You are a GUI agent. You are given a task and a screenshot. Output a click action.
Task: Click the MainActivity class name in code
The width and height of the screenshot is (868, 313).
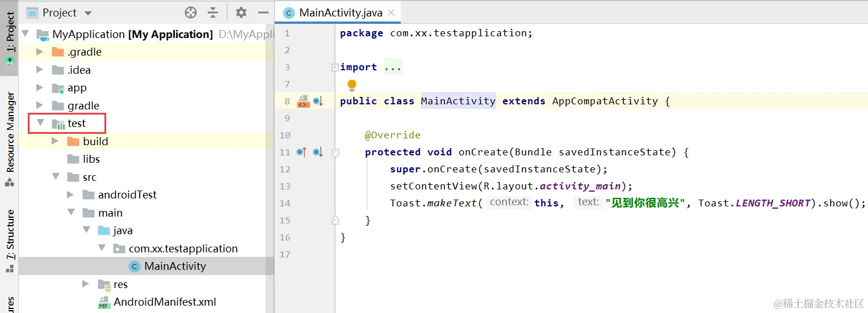point(458,101)
